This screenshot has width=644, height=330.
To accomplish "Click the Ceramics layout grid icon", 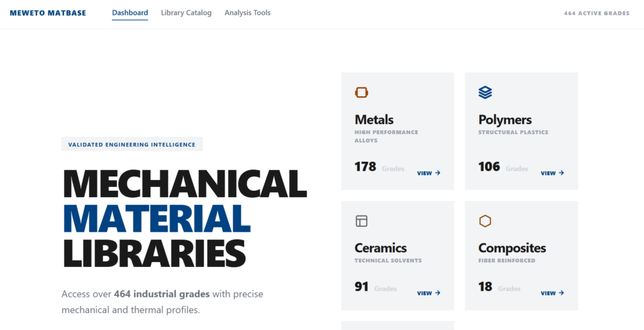I will tap(362, 221).
